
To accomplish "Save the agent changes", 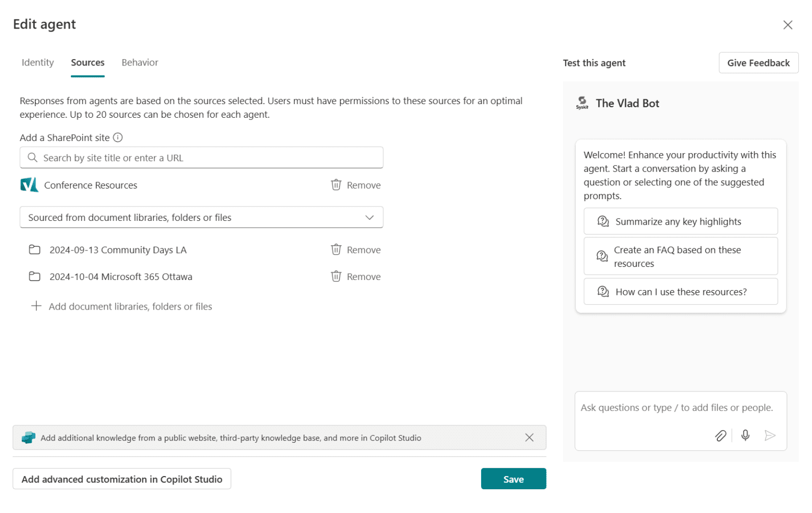I will (x=513, y=479).
